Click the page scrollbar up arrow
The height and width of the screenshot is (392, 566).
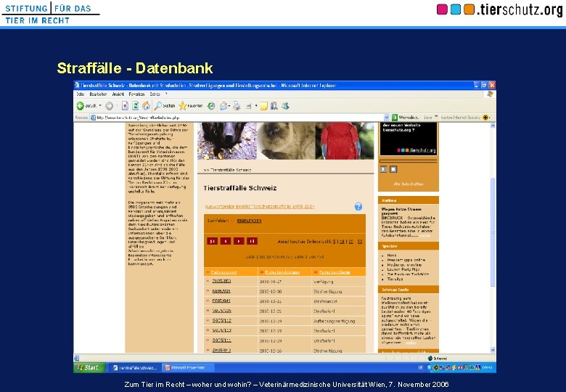[493, 126]
